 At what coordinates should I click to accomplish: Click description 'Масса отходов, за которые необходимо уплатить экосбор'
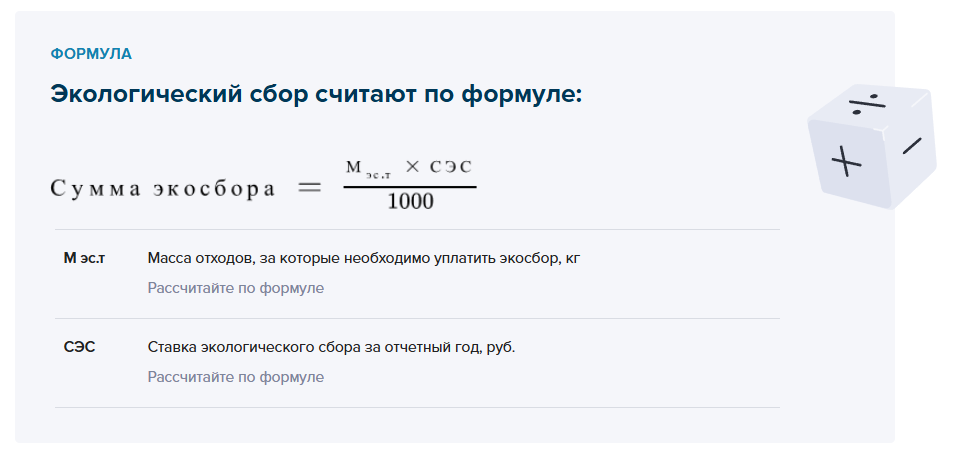[x=362, y=259]
